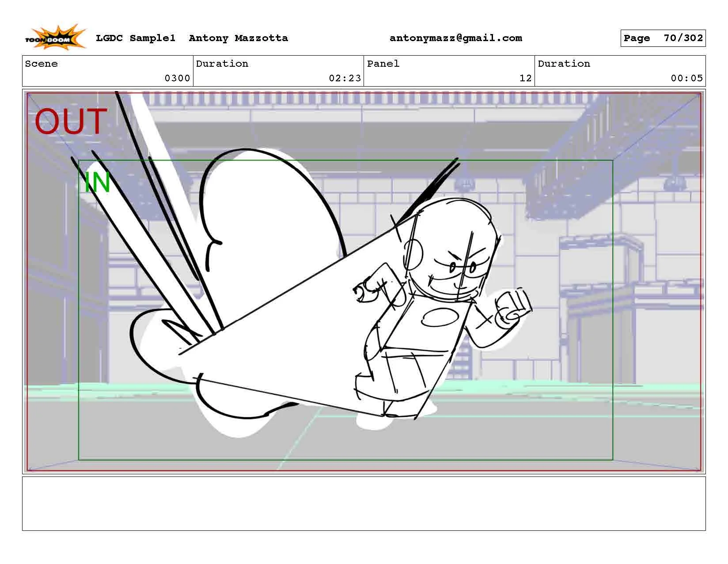Click the 'Scene' header label
728x564 pixels.
tap(42, 64)
